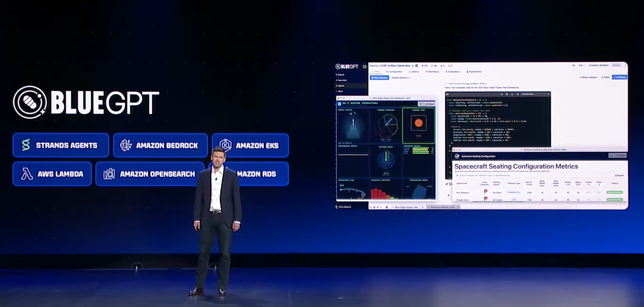Click the Share session link

[588, 78]
